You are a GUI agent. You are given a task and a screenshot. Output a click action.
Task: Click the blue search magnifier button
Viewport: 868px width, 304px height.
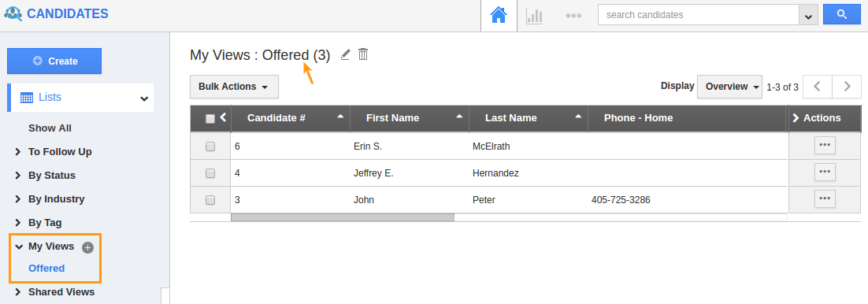click(842, 15)
